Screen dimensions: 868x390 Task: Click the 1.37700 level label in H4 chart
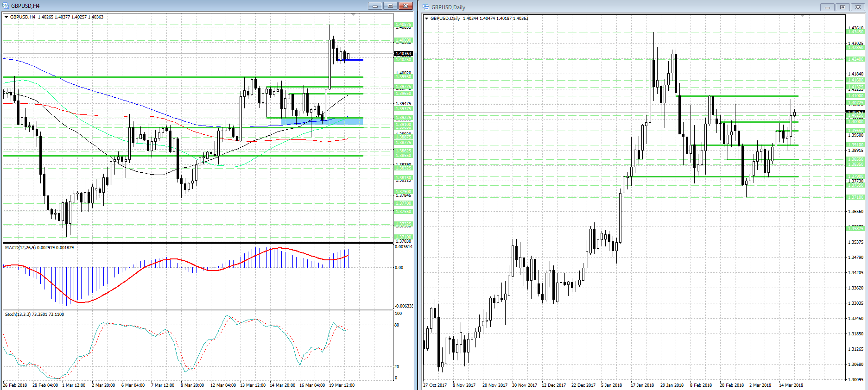click(x=403, y=203)
